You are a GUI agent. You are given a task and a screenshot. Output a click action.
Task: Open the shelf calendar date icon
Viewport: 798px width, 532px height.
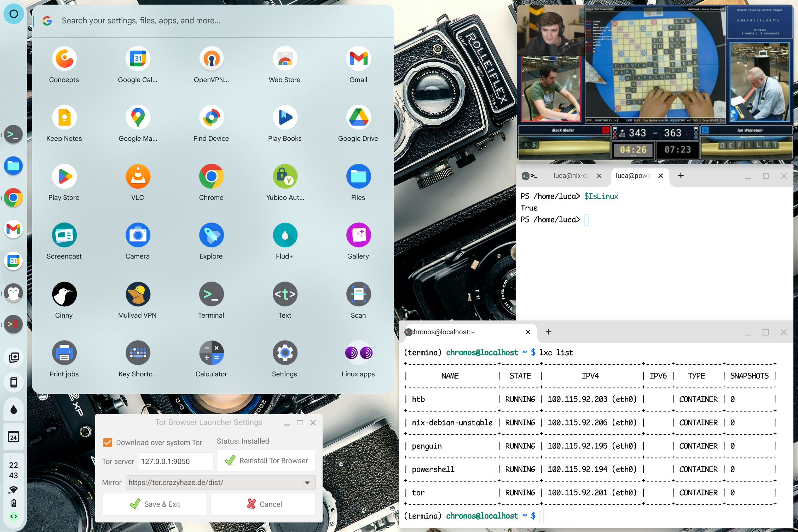tap(13, 437)
